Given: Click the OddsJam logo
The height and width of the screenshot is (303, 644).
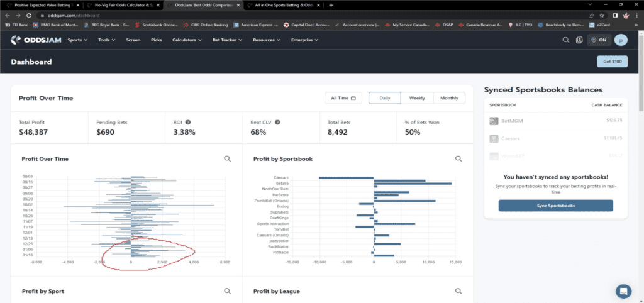Looking at the screenshot, I should click(x=35, y=40).
